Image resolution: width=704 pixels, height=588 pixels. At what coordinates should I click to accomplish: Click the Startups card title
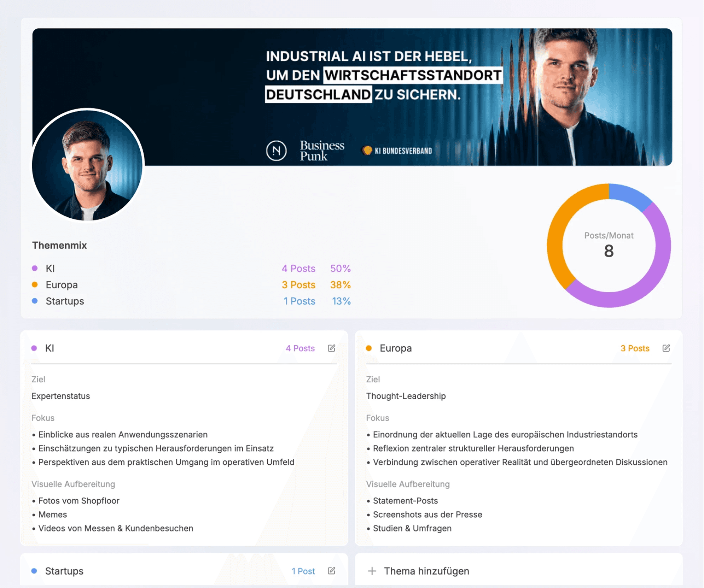point(64,571)
